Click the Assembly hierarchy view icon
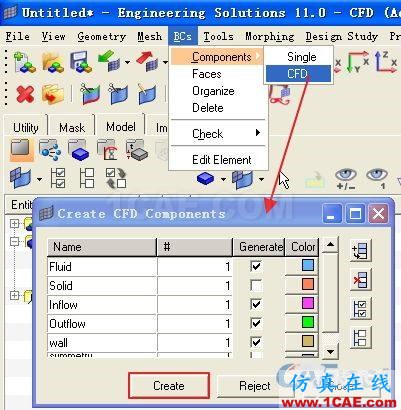This screenshot has height=410, width=401. point(50,150)
